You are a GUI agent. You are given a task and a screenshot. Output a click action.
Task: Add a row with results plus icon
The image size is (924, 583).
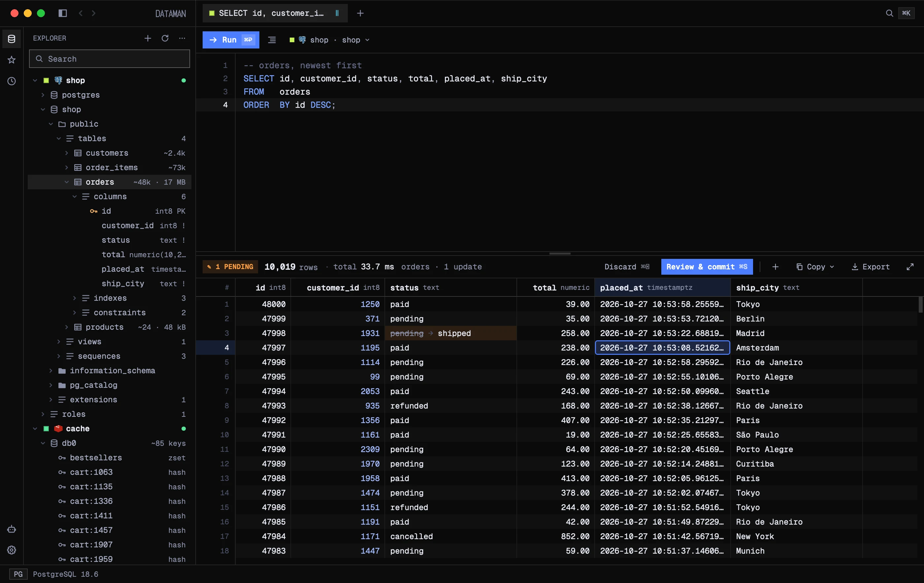click(775, 266)
